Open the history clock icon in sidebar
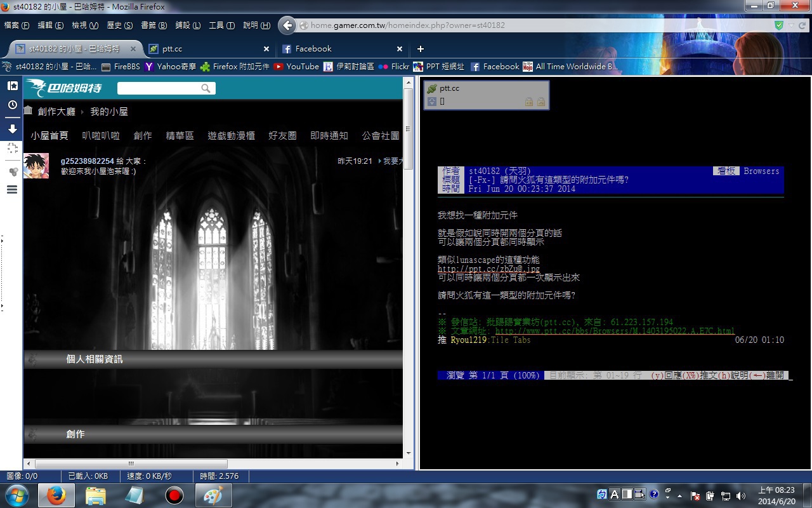 [x=12, y=105]
